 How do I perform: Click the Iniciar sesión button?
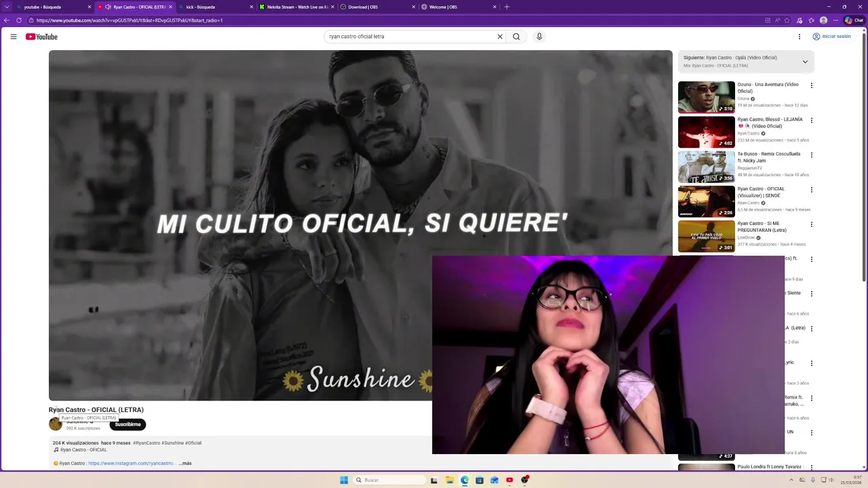(831, 37)
